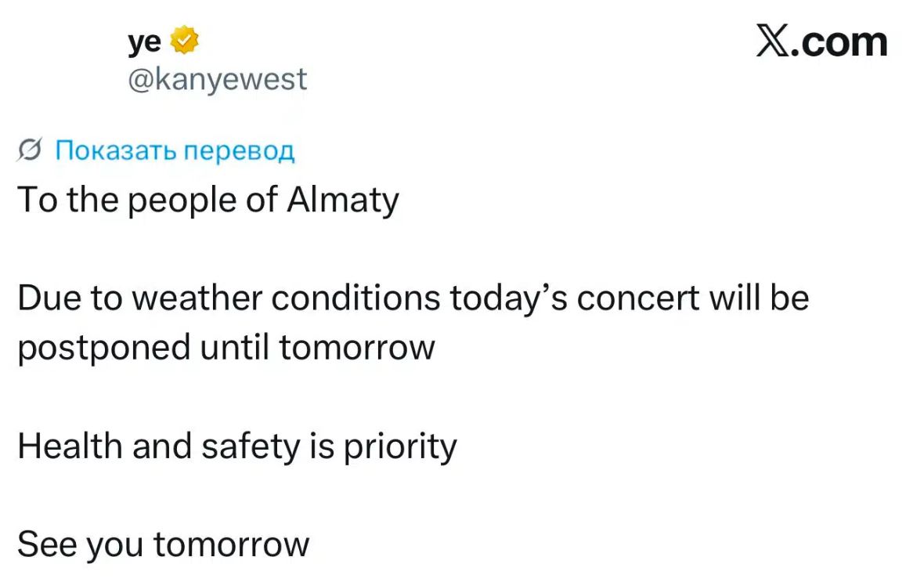Click the word conditions in the post
The width and height of the screenshot is (924, 582).
tap(356, 298)
